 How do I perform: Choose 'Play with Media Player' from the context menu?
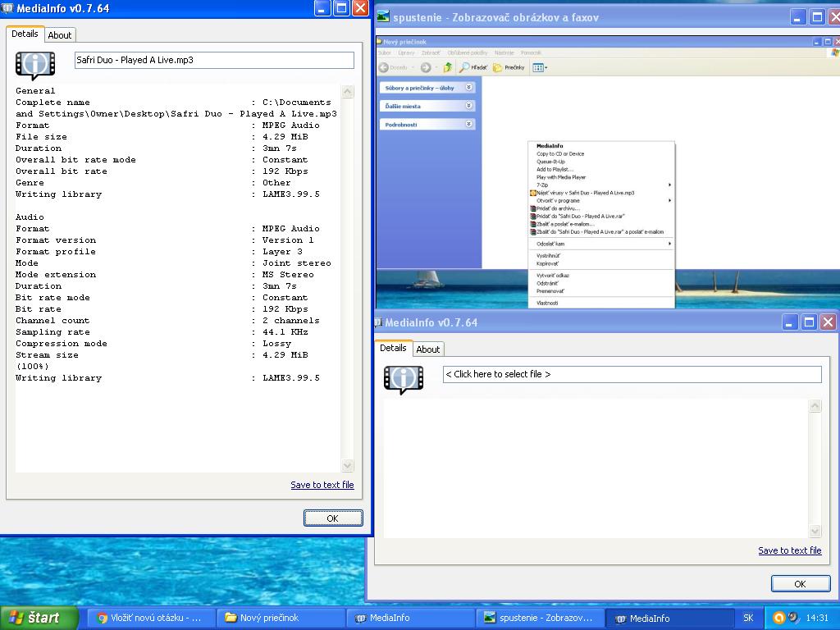click(x=561, y=177)
